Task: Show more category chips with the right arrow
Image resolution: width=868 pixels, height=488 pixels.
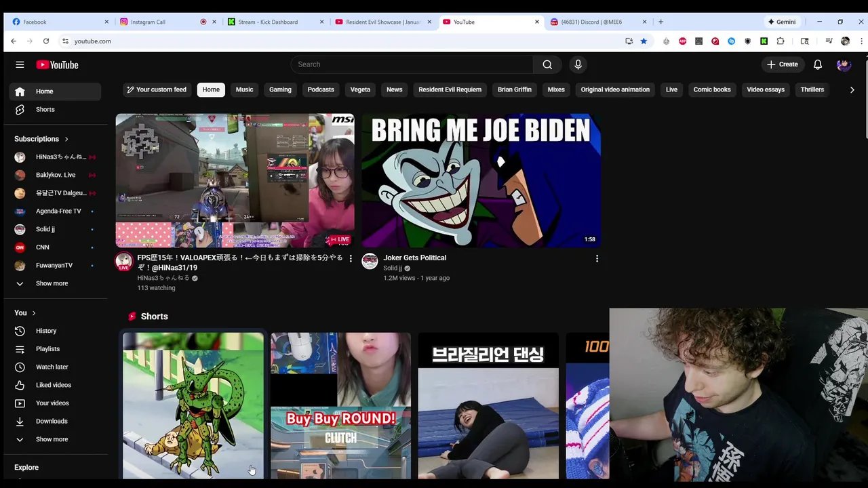Action: (x=852, y=89)
